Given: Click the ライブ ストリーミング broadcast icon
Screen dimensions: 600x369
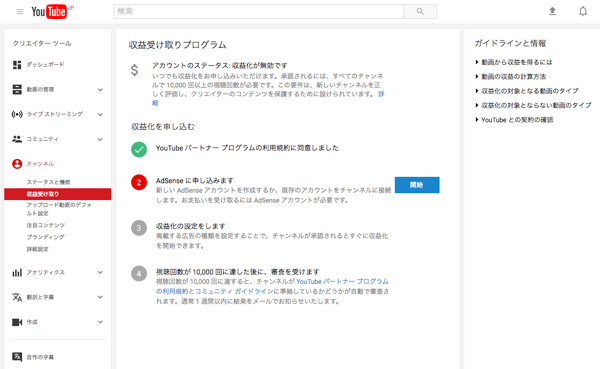Looking at the screenshot, I should (17, 114).
